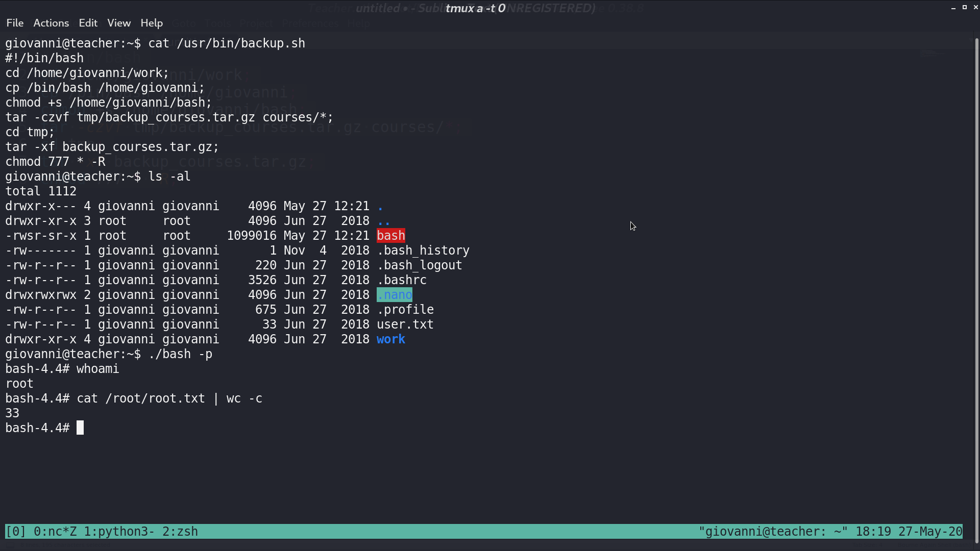Open the Help menu

pyautogui.click(x=152, y=23)
